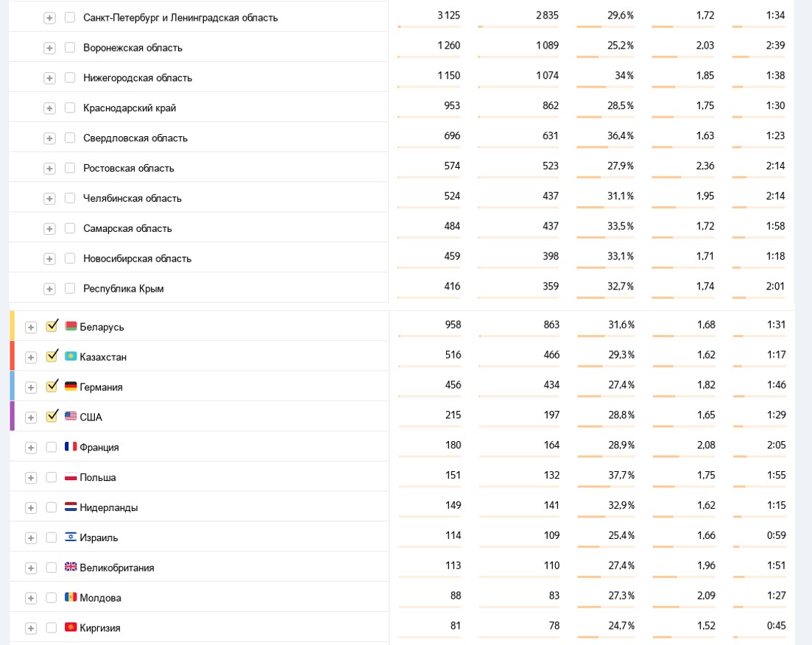Image resolution: width=812 pixels, height=645 pixels.
Task: Enable the Франция row checkbox
Action: (52, 447)
